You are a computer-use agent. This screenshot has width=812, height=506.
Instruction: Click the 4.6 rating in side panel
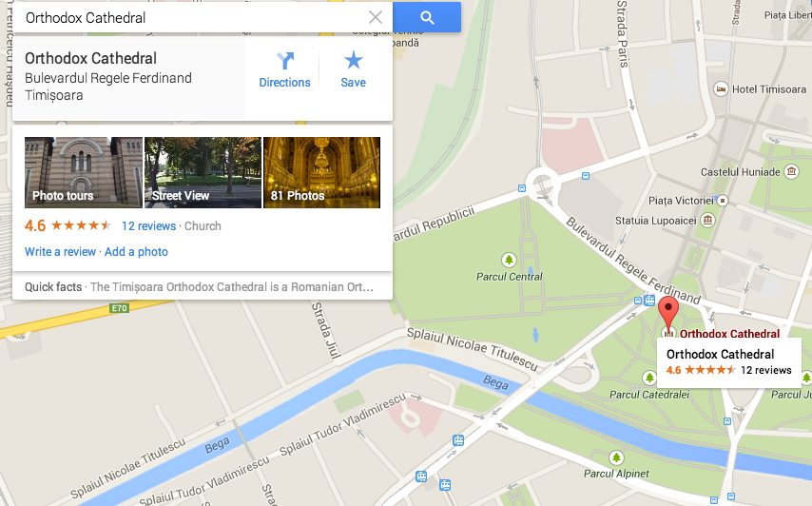[34, 225]
